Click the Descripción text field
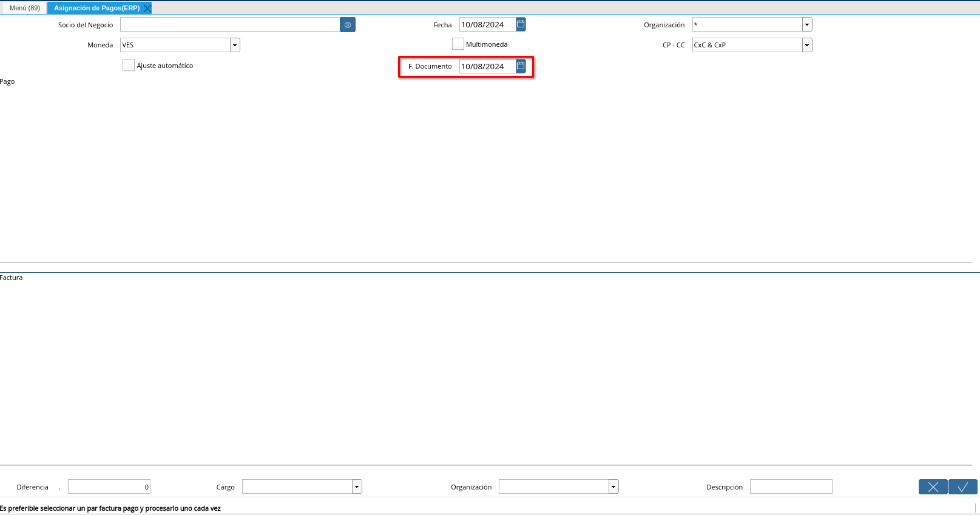Viewport: 980px width, 515px height. pyautogui.click(x=791, y=486)
